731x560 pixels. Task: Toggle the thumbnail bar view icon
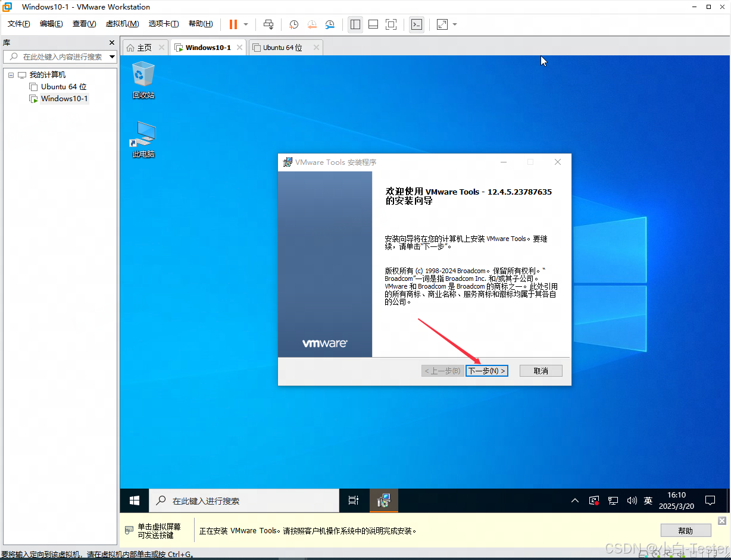click(x=373, y=24)
